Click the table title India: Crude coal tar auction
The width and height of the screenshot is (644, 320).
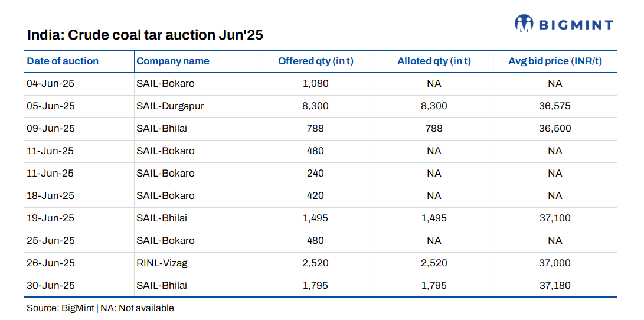pyautogui.click(x=145, y=35)
